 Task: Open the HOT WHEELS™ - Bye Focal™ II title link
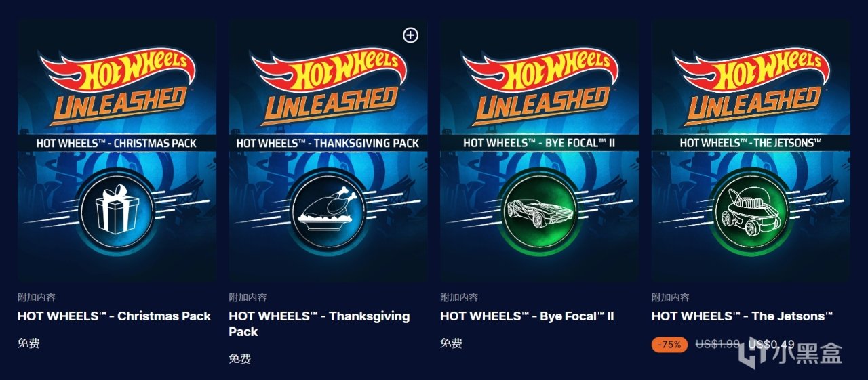tap(527, 316)
